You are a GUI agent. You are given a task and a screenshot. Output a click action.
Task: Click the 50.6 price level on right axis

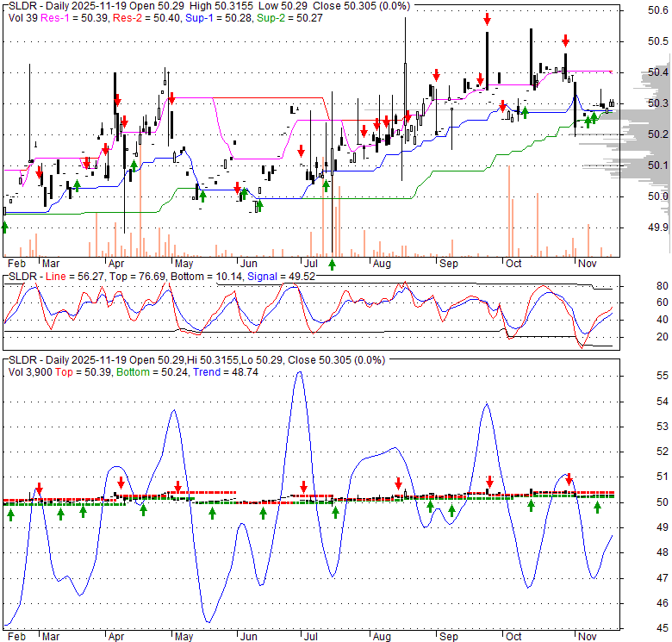click(x=658, y=10)
